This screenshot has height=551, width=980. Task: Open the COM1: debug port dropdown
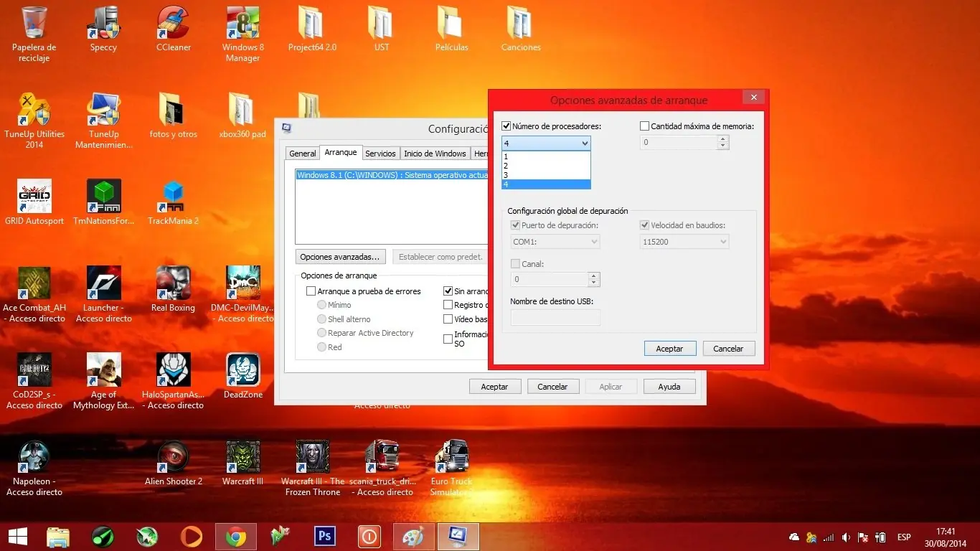point(555,242)
